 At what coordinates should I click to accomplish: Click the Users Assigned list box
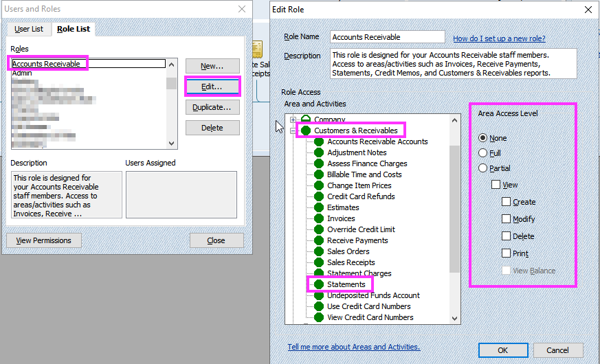[181, 194]
